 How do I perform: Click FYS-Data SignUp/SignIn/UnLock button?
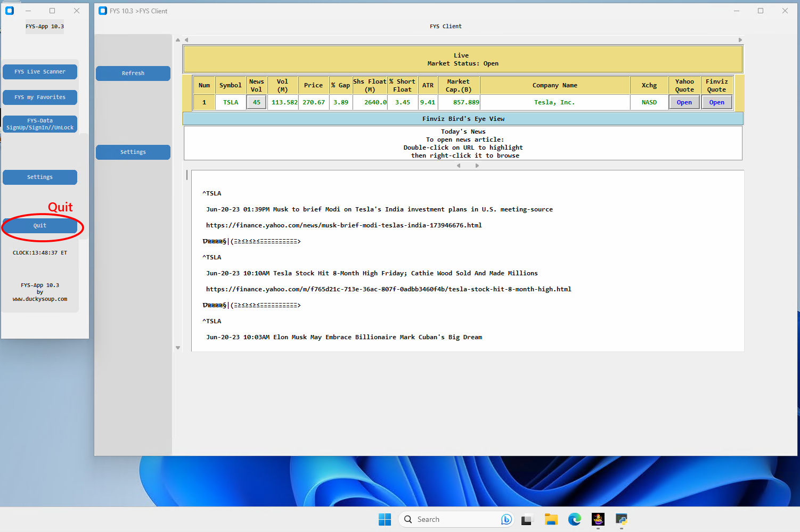[40, 124]
